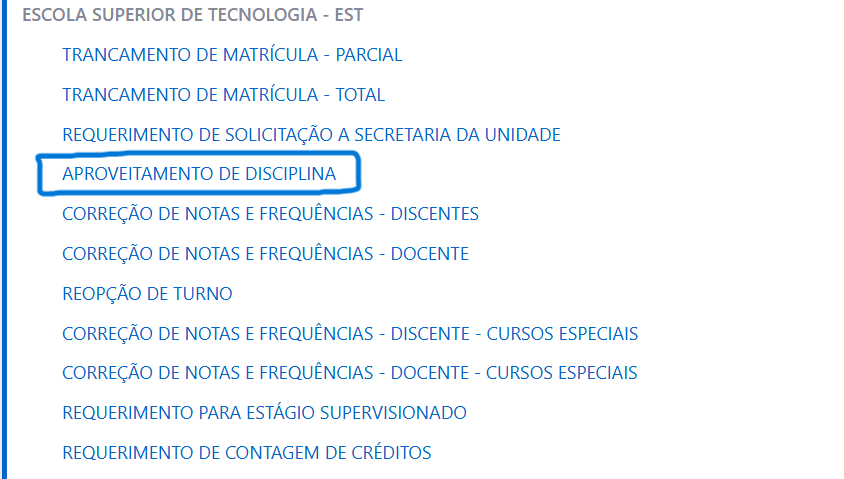Open Trancamento de Matrícula - Total link

click(223, 95)
